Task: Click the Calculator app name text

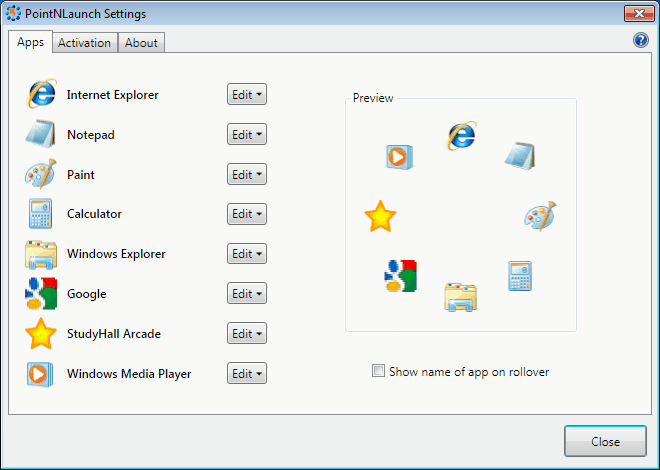Action: 94,214
